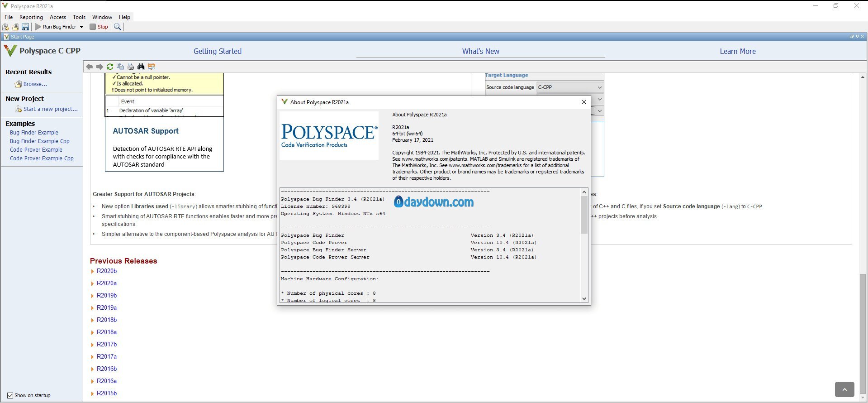Click the AUTOSAR Support heading
The image size is (868, 403).
coord(146,131)
